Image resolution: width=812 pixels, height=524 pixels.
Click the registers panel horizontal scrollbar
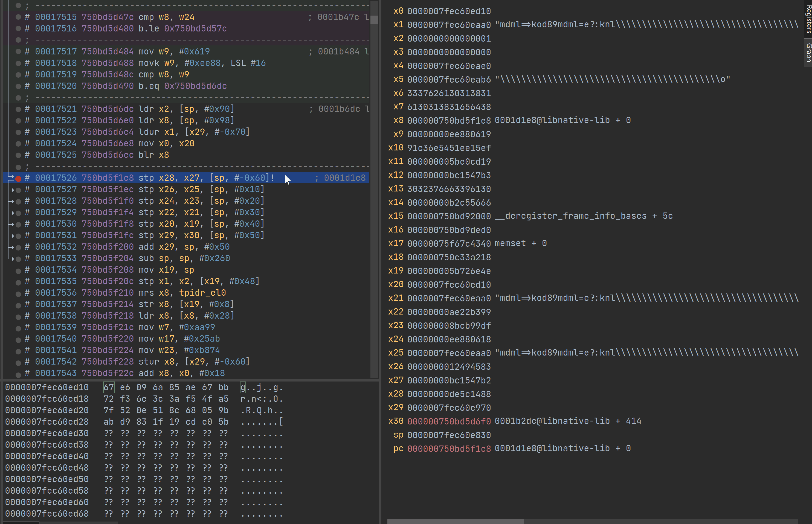tap(455, 521)
